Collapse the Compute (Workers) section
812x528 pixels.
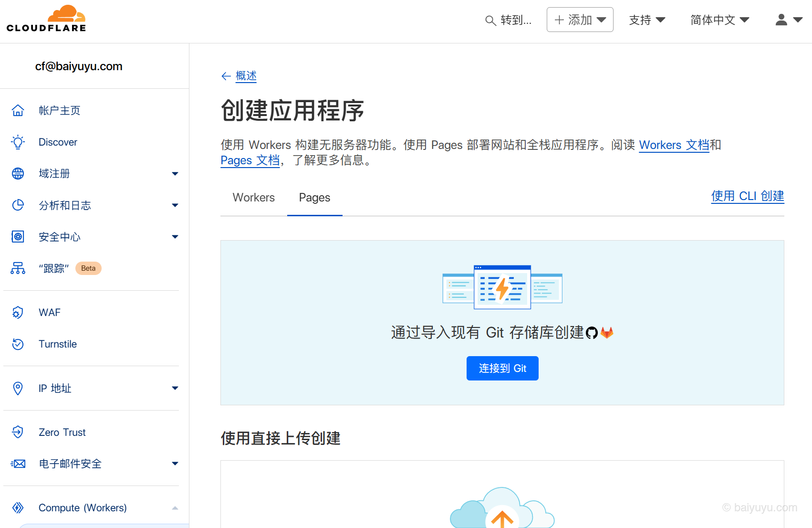coord(175,507)
